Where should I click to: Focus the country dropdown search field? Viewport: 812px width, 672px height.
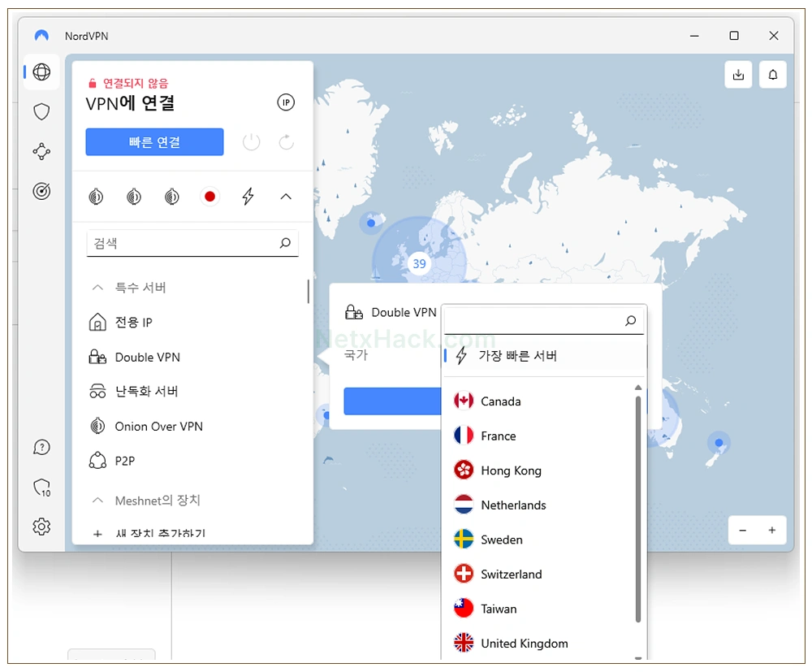click(x=544, y=321)
